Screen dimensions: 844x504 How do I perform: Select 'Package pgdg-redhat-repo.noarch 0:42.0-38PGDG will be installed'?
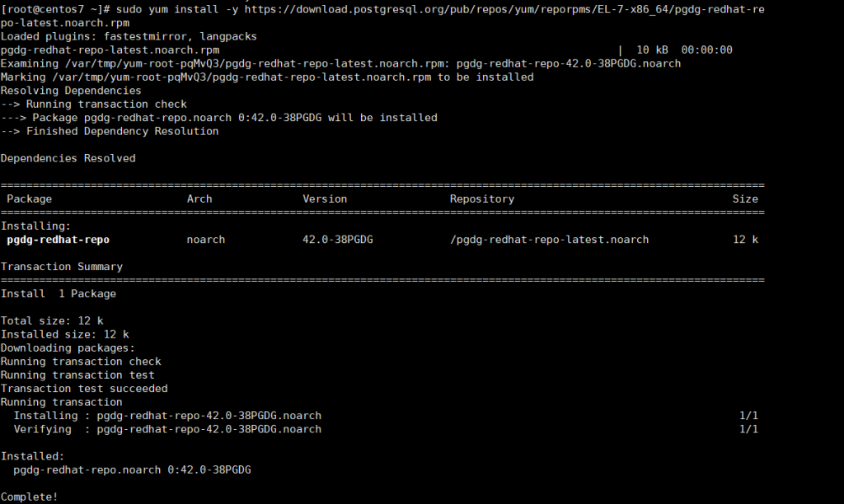[x=235, y=117]
